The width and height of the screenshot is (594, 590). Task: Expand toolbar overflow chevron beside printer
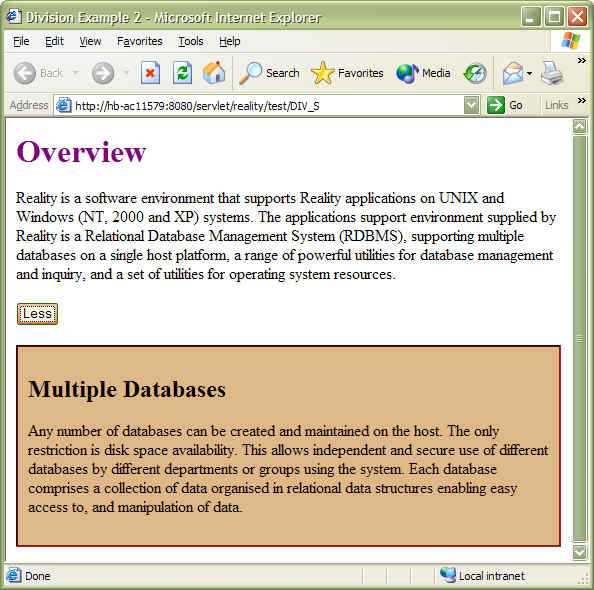pos(581,61)
